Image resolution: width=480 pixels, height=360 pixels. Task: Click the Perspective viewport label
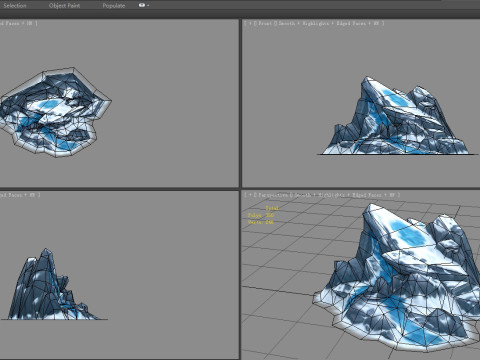[273, 195]
